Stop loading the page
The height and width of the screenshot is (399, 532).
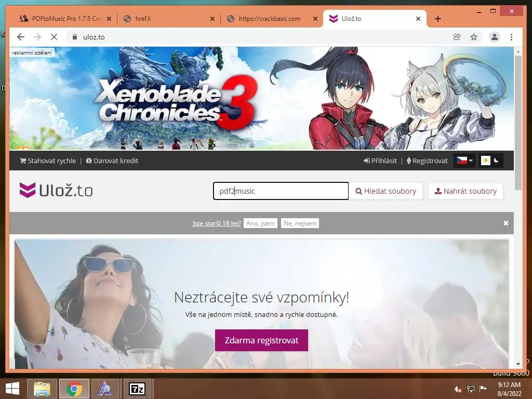click(x=54, y=37)
